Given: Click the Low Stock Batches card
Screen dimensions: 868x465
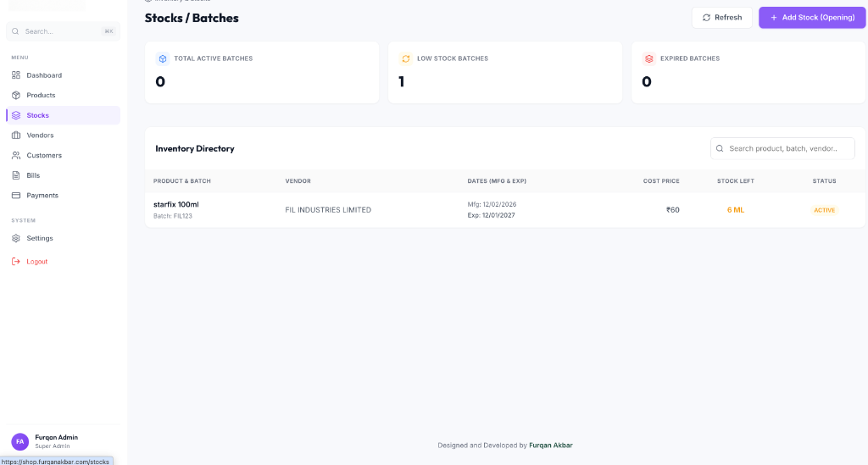Looking at the screenshot, I should point(505,73).
